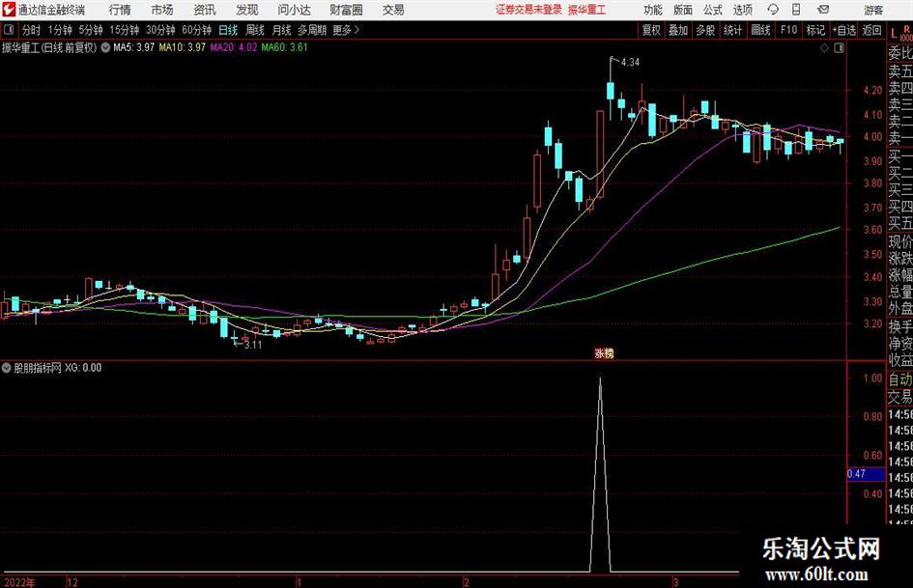Image resolution: width=913 pixels, height=588 pixels.
Task: Open the mail message icon
Action: pos(823,10)
